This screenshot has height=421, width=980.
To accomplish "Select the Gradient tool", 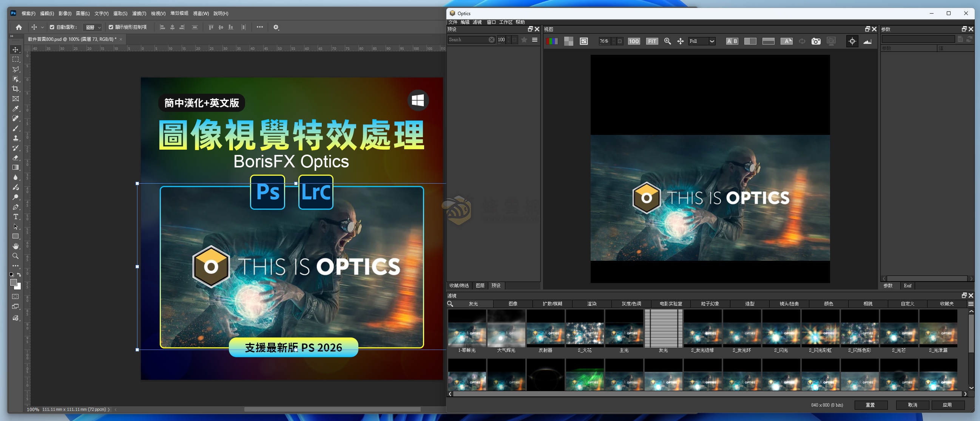I will 15,167.
